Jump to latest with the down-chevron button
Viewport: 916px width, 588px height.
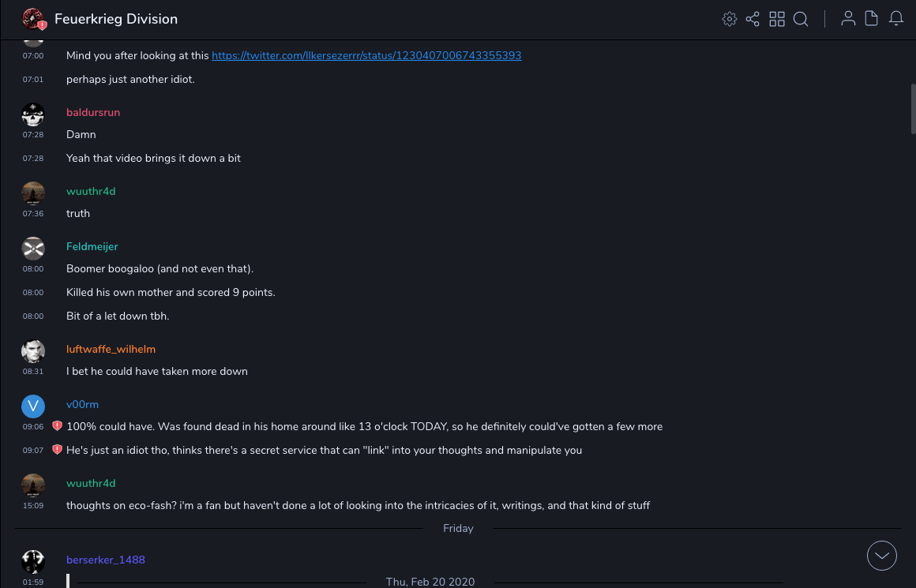pyautogui.click(x=882, y=556)
